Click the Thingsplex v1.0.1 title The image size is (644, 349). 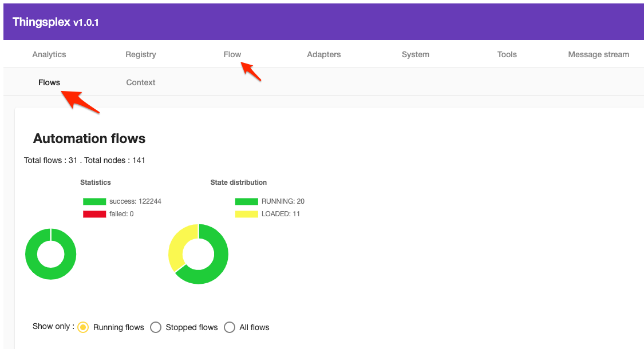[x=56, y=22]
